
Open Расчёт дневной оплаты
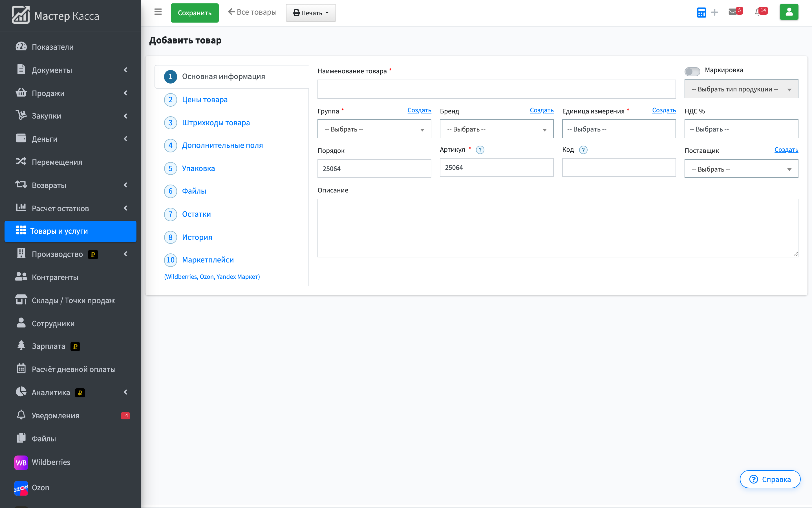pos(70,369)
